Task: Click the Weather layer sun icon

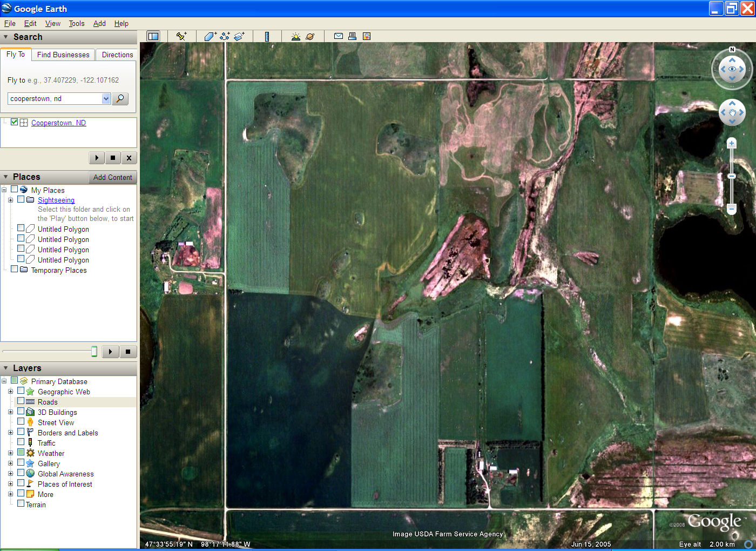Action: tap(30, 453)
